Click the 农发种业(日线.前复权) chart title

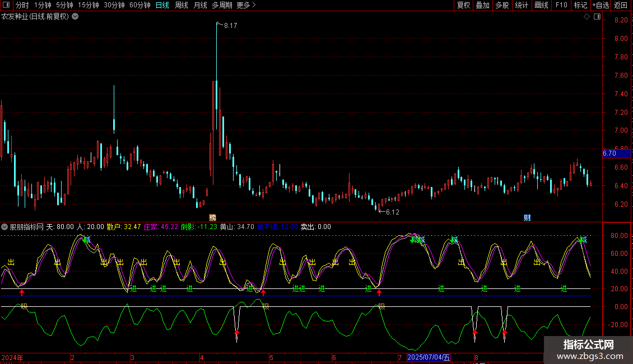[35, 17]
